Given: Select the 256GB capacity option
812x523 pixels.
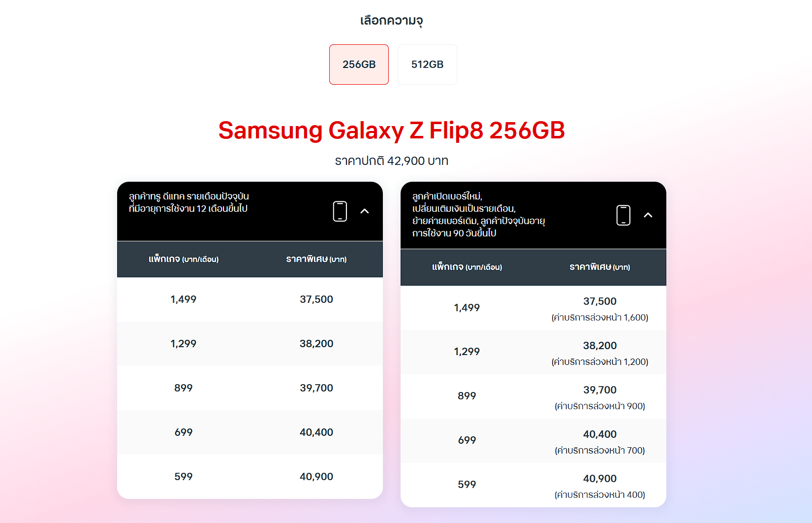Looking at the screenshot, I should [359, 65].
